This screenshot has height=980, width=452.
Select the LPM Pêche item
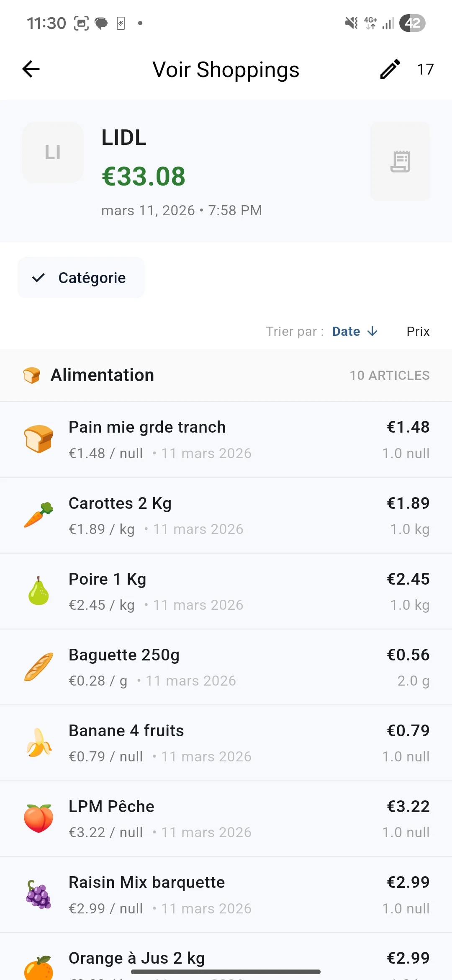pyautogui.click(x=226, y=819)
